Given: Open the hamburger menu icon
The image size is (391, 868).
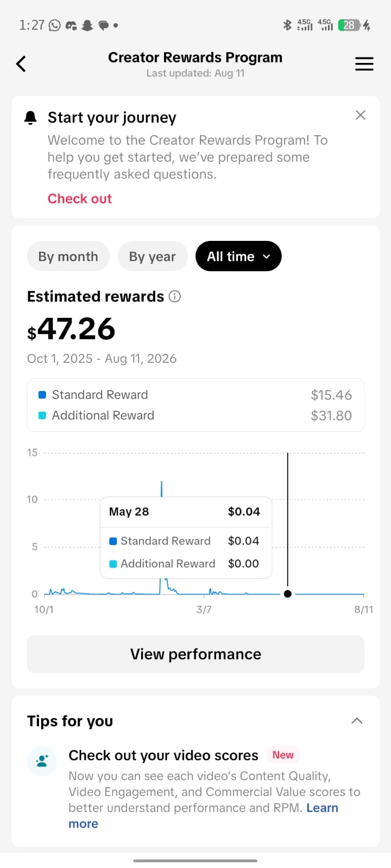Looking at the screenshot, I should tap(364, 64).
